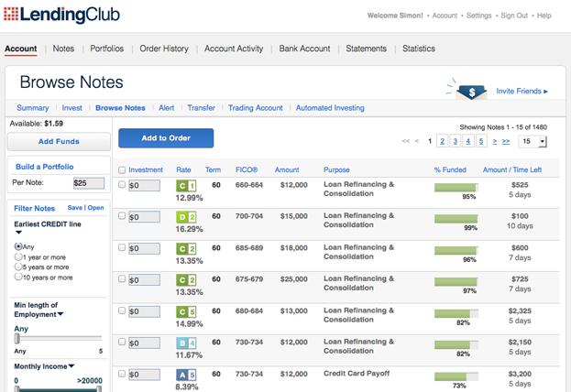
Task: Check the box for the Credit Card Payoff loan
Action: click(122, 374)
